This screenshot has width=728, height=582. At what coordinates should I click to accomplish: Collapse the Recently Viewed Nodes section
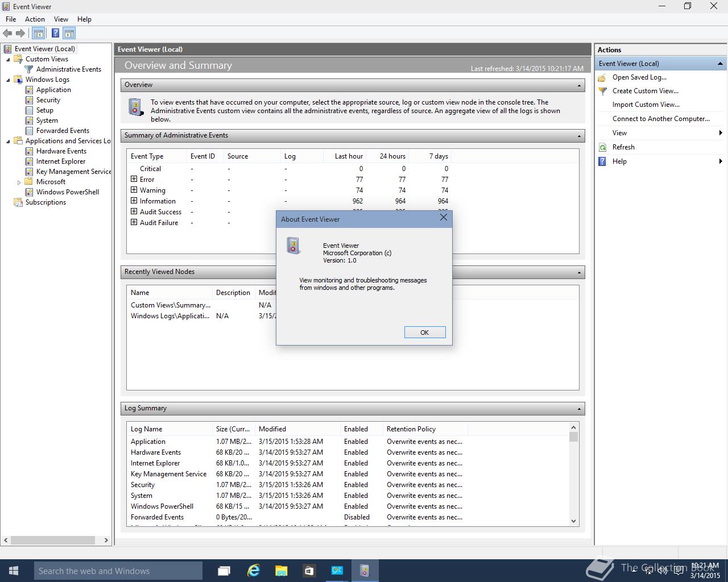tap(579, 272)
